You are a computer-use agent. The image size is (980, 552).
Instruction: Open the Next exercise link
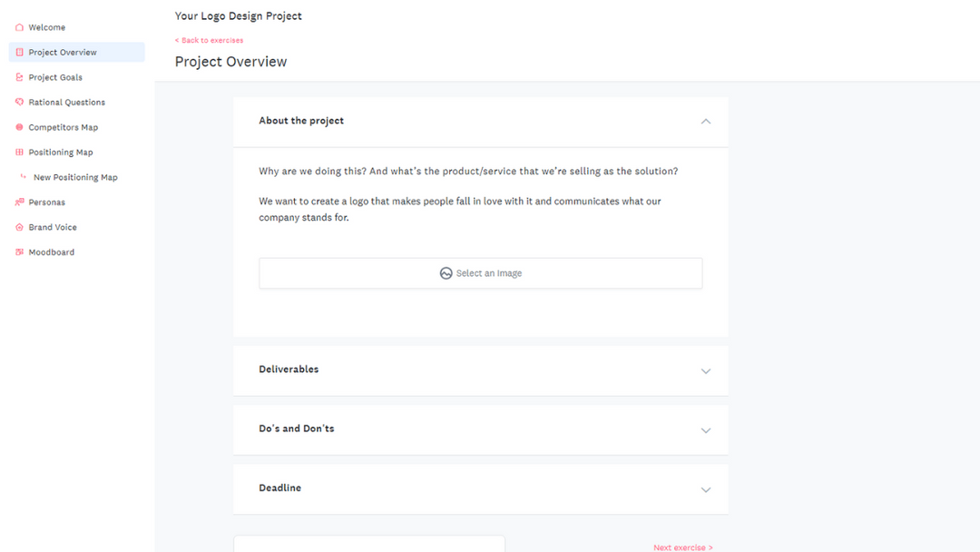682,547
